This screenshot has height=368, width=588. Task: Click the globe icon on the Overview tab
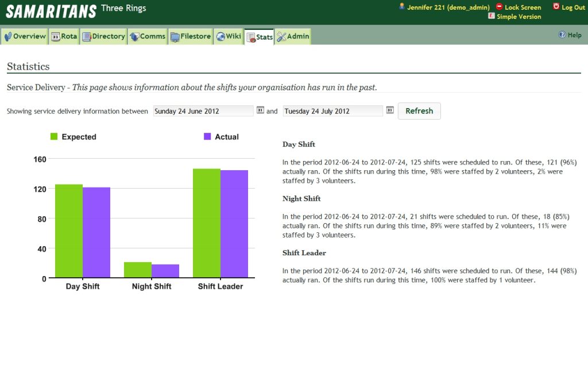point(7,36)
